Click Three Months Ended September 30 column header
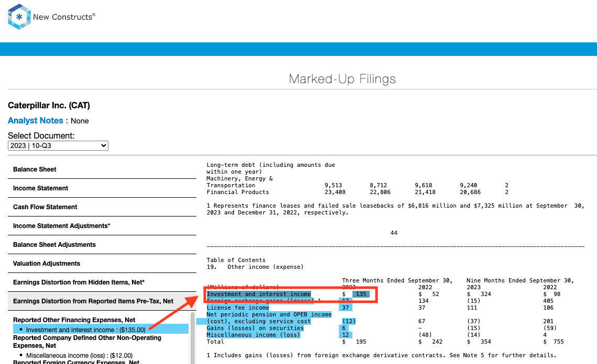 tap(397, 281)
